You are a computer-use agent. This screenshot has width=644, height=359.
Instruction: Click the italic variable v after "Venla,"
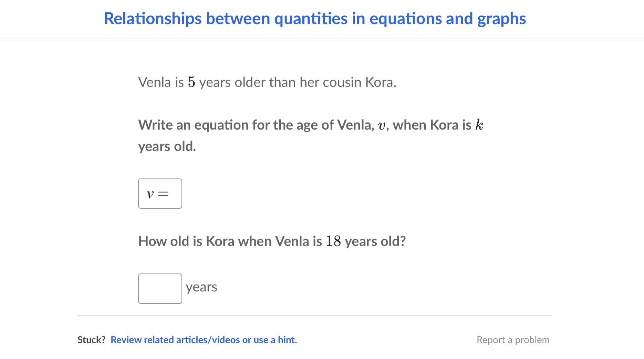[382, 125]
